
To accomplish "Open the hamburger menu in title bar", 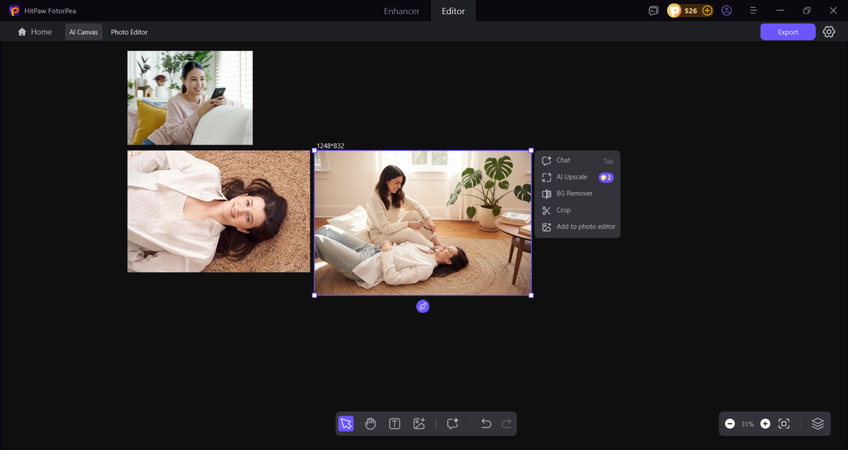I will coord(753,10).
